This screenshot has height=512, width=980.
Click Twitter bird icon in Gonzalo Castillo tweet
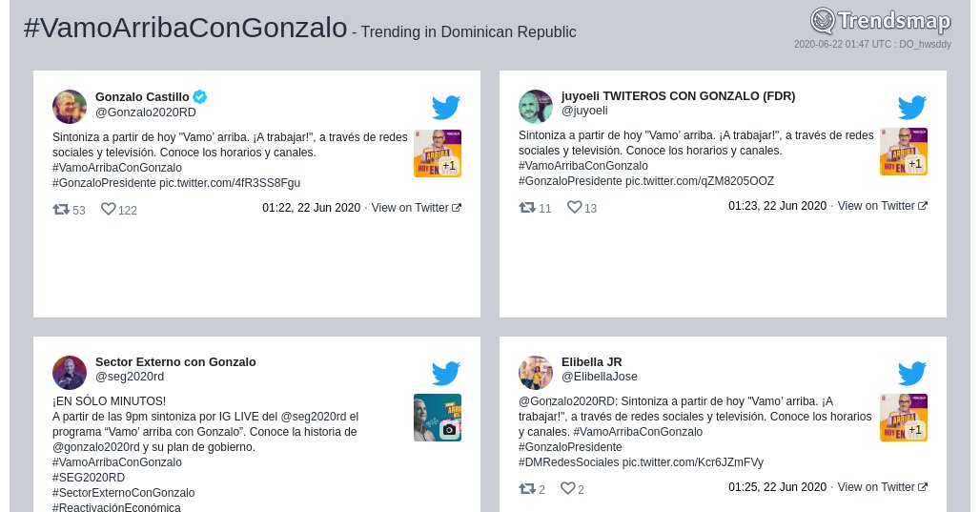point(445,107)
